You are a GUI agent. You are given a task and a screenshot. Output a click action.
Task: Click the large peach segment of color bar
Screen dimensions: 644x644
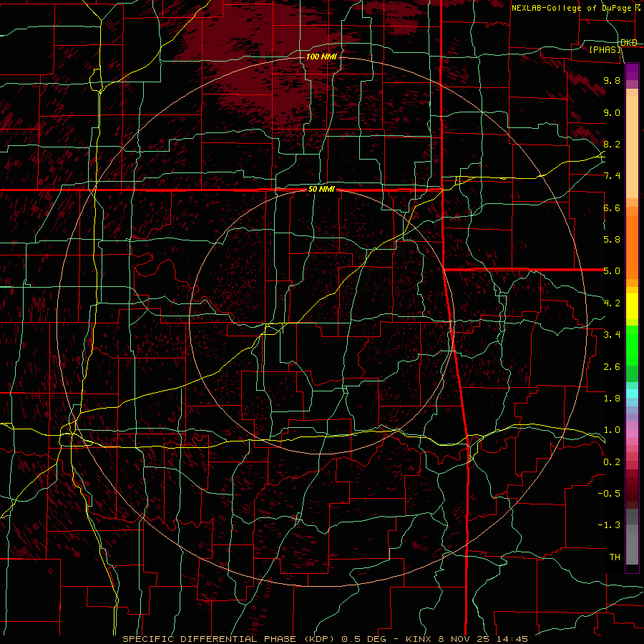coord(632,147)
